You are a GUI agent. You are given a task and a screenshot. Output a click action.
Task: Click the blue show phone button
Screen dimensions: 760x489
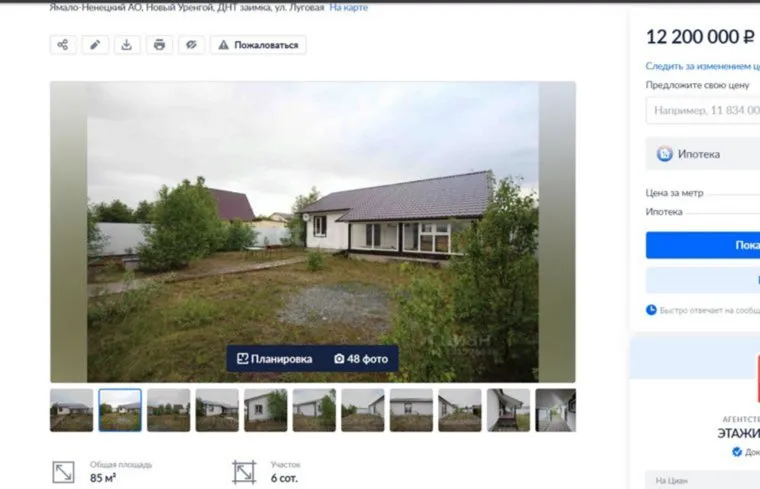pos(703,245)
